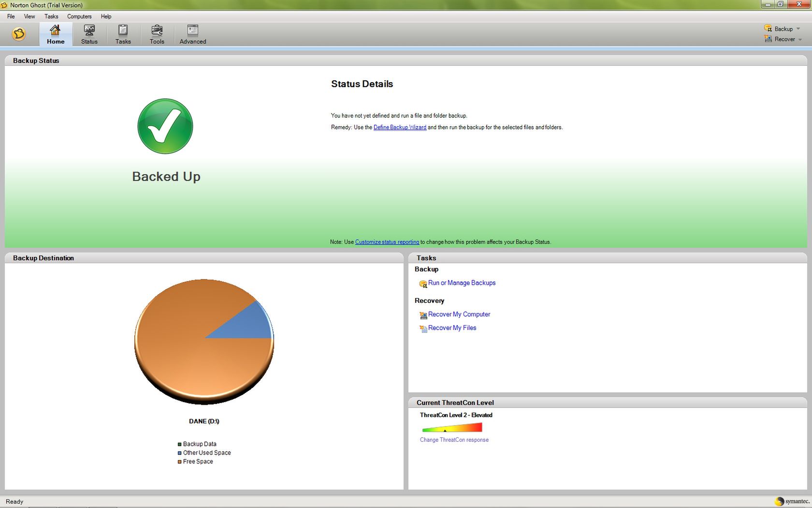812x508 pixels.
Task: Click the Run or Manage Backups icon
Action: point(423,284)
